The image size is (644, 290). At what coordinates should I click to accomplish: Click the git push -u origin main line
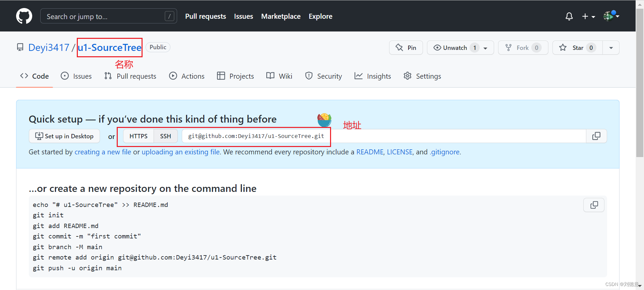point(77,268)
